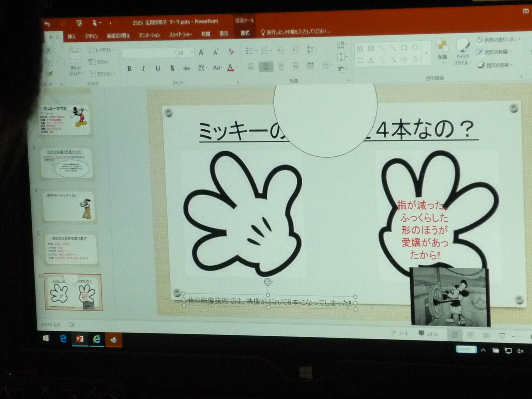The height and width of the screenshot is (399, 532).
Task: Select the text box shape in gallery
Action: pos(360,49)
